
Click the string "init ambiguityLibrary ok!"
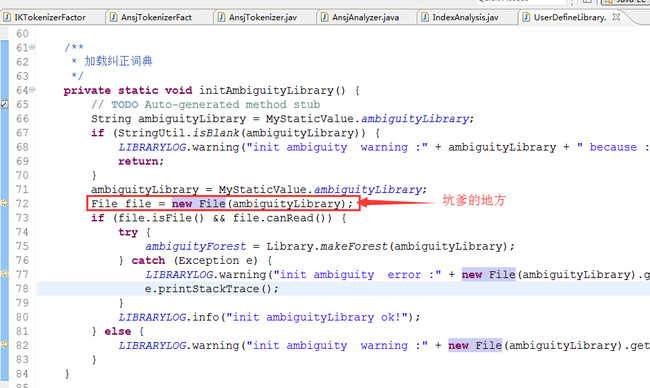pos(317,317)
